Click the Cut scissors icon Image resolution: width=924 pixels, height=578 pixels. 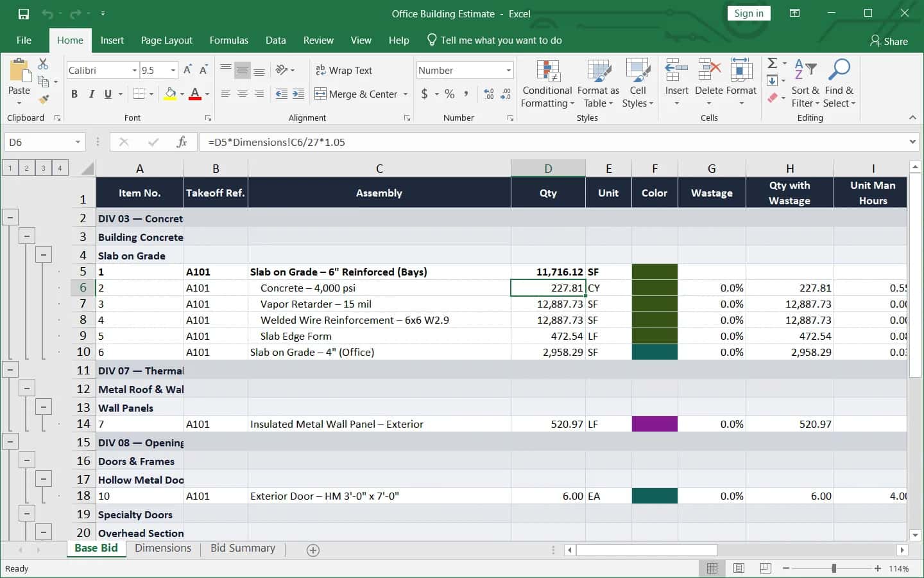click(43, 64)
